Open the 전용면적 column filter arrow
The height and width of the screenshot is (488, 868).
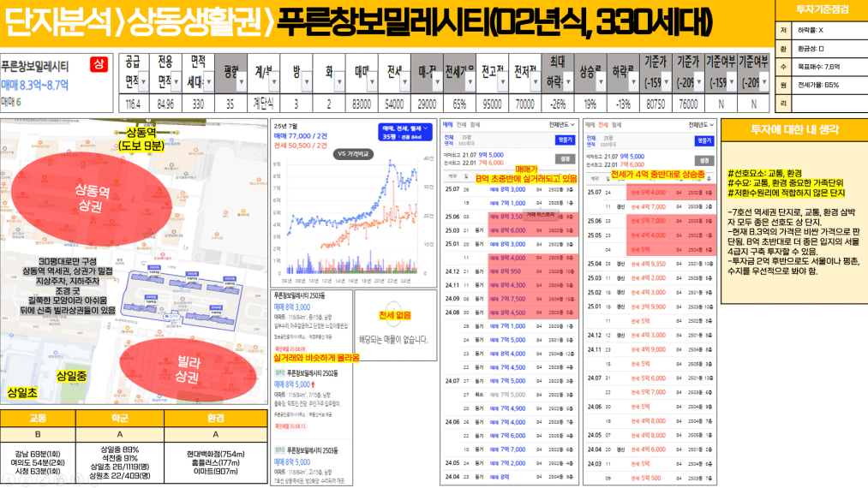point(176,82)
